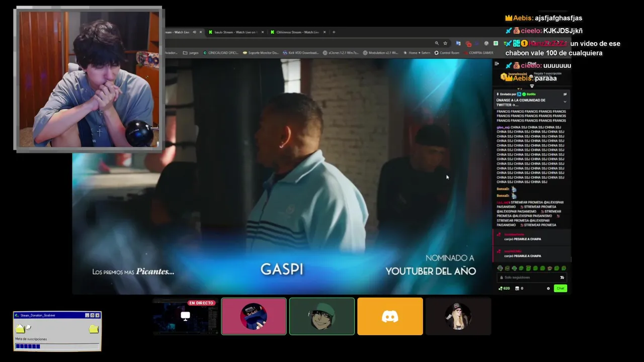Image resolution: width=644 pixels, height=362 pixels.
Task: Open the red extension icon with badge
Action: tap(468, 44)
